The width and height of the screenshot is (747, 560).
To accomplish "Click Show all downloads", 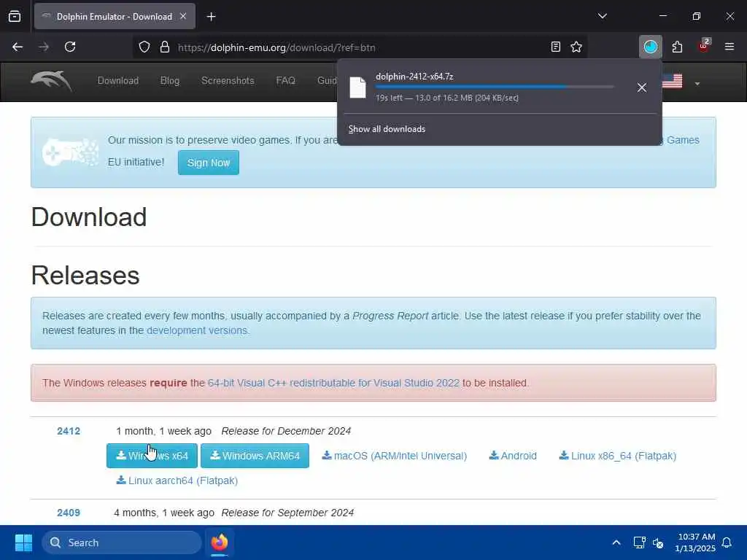I will [x=387, y=129].
